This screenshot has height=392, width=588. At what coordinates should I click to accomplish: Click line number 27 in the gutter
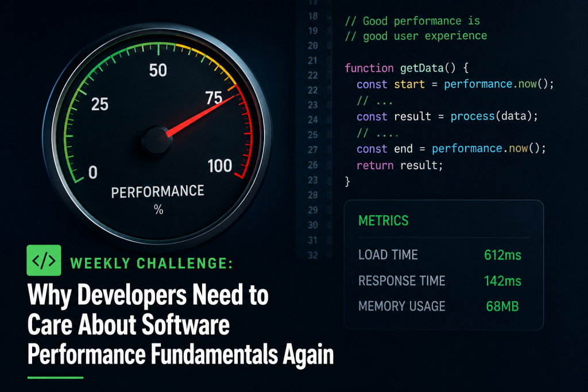pos(313,150)
